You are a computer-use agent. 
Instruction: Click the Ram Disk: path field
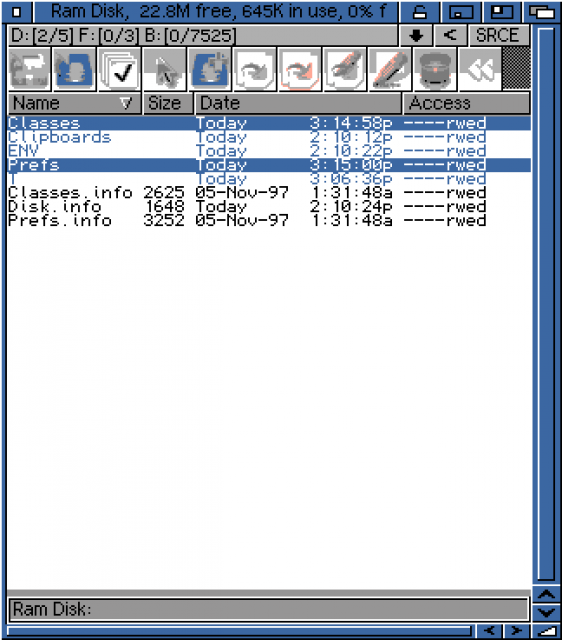point(269,609)
